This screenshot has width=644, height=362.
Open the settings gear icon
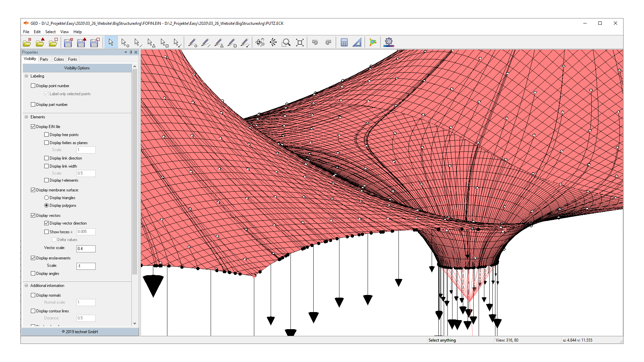pyautogui.click(x=388, y=42)
